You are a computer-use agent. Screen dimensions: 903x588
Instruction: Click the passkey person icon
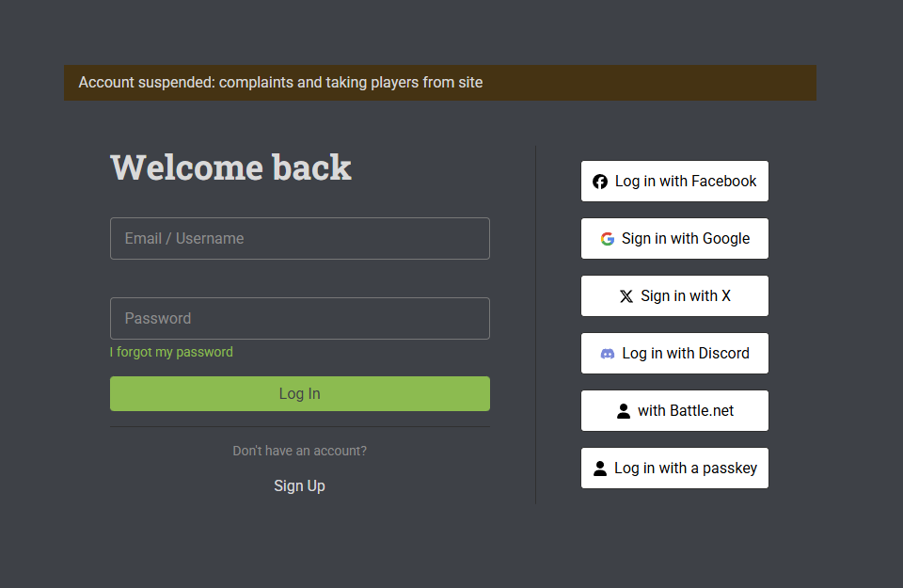pos(600,469)
